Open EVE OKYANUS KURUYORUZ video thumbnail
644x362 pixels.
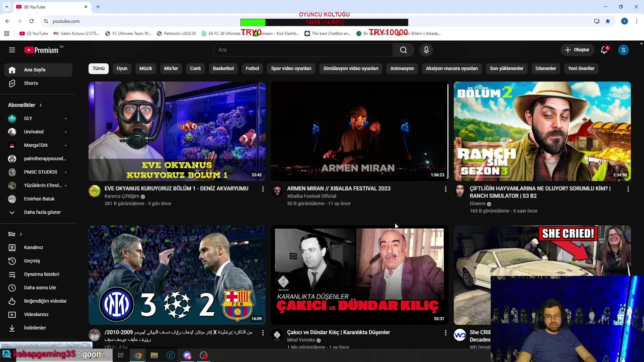pyautogui.click(x=177, y=131)
